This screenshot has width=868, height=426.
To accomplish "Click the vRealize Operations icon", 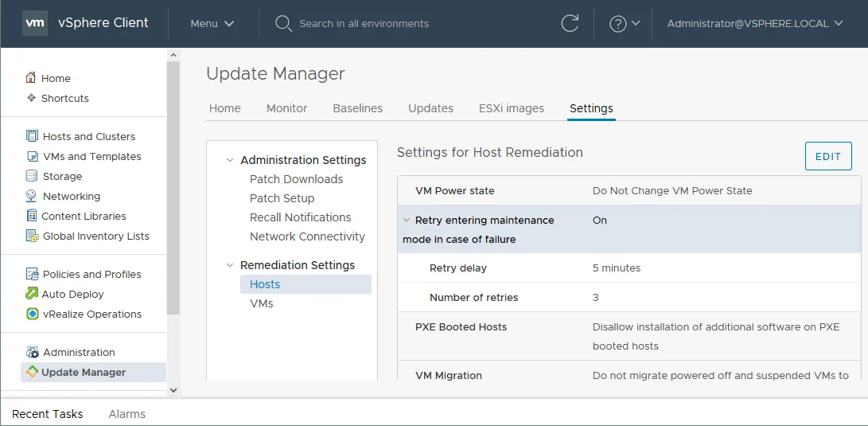I will 32,314.
